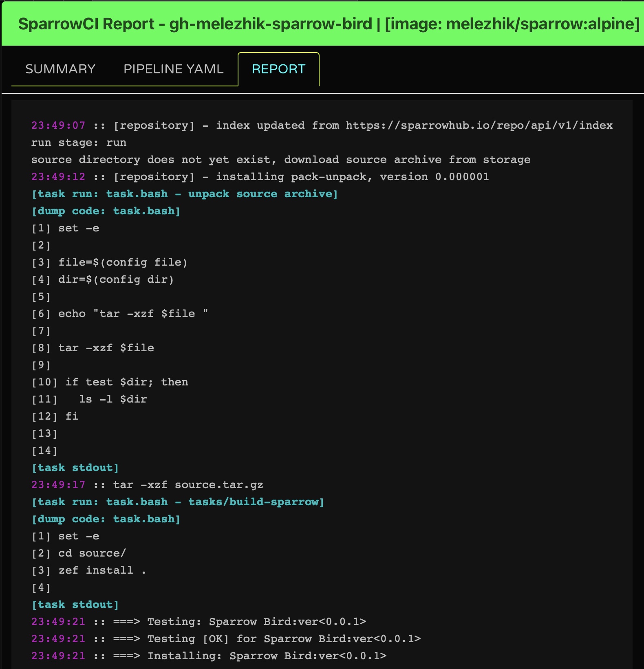Click the second '[task stdout]' header
The image size is (644, 669).
tap(75, 604)
